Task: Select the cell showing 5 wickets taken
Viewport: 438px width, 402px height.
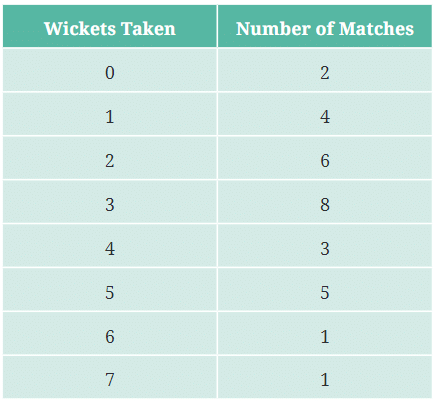Action: pyautogui.click(x=110, y=290)
